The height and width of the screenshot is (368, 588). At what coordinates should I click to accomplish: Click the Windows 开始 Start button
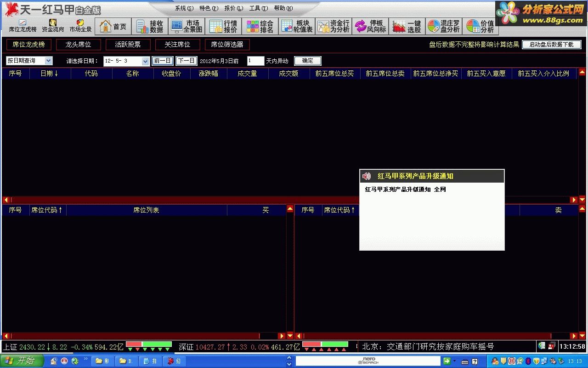pyautogui.click(x=22, y=361)
